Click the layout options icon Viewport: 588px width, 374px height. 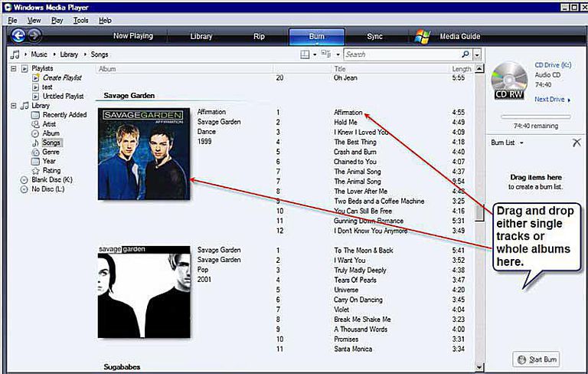[x=305, y=55]
